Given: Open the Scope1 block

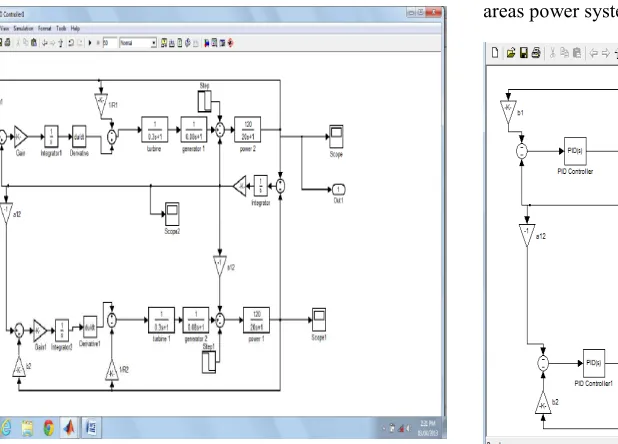Looking at the screenshot, I should pyautogui.click(x=319, y=320).
